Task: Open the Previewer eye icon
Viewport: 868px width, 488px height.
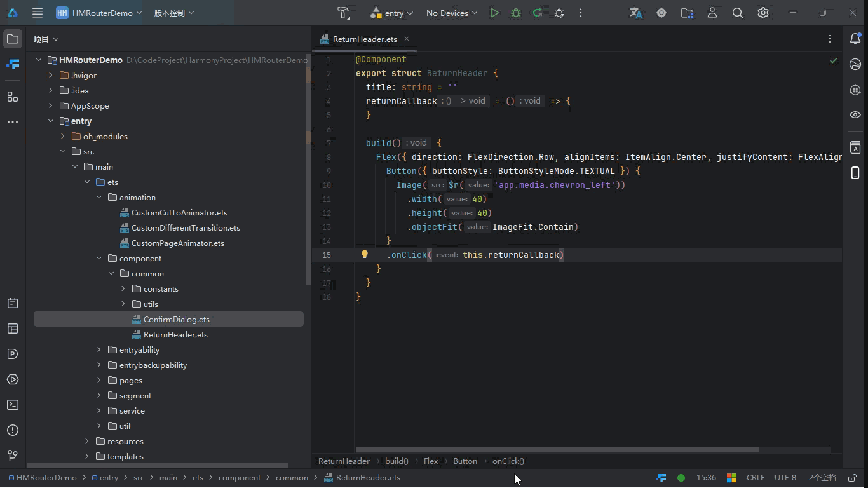Action: click(x=855, y=115)
